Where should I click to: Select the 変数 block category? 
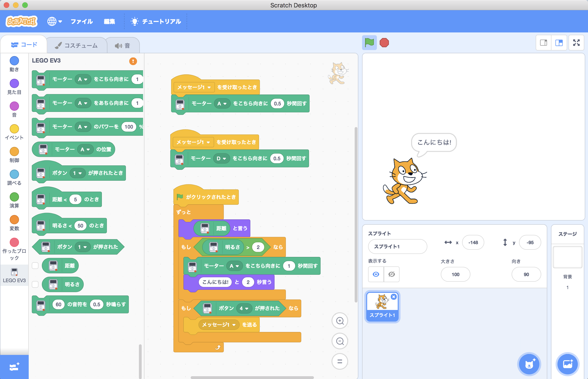tap(14, 223)
